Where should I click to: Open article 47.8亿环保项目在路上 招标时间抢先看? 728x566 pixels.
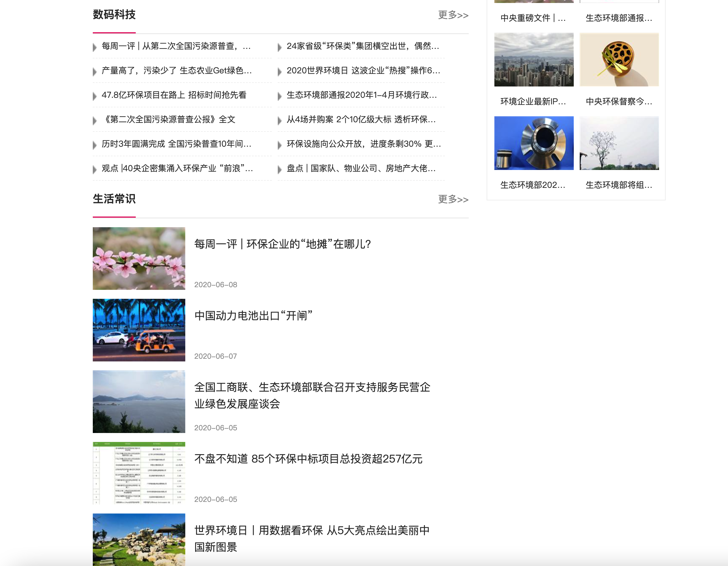pos(174,95)
